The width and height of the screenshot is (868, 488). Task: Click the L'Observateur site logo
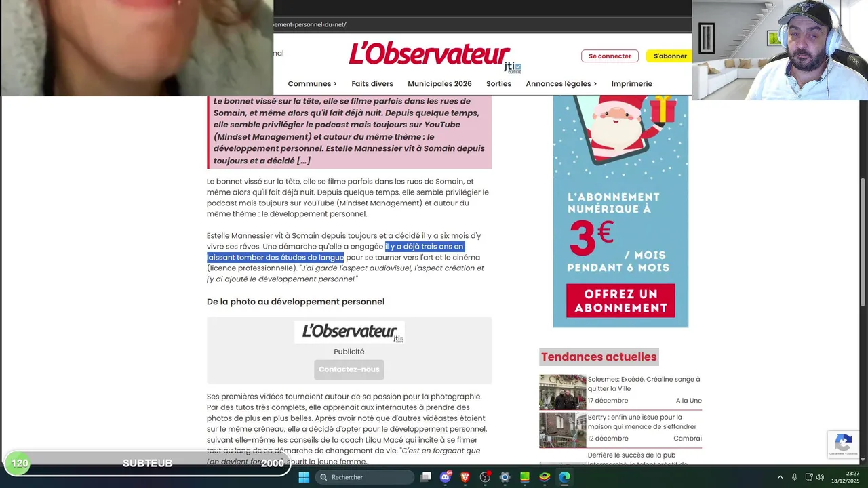click(429, 54)
